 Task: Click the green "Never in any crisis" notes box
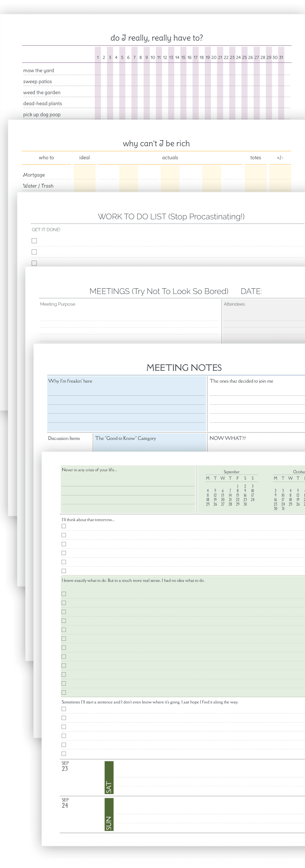click(x=128, y=489)
